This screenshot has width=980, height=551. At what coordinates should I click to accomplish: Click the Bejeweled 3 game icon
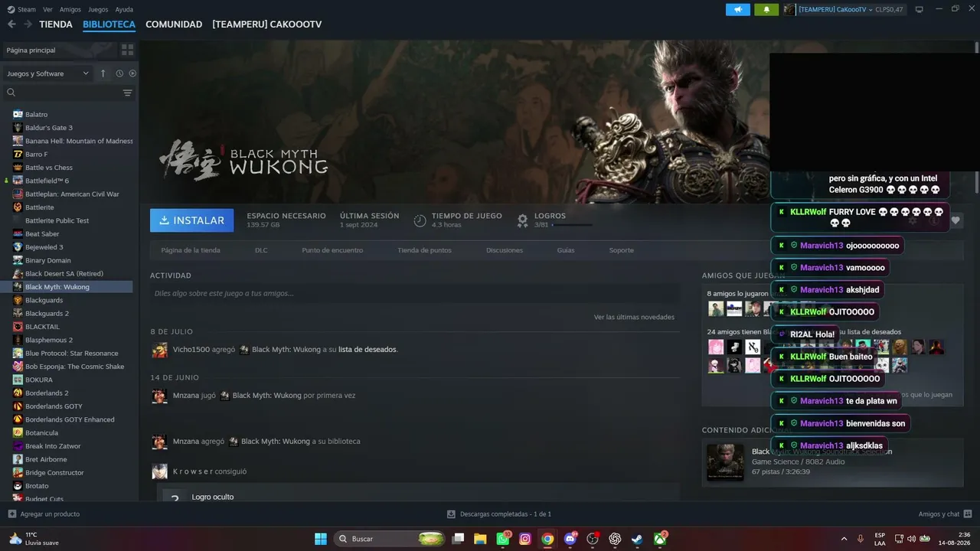(x=18, y=247)
